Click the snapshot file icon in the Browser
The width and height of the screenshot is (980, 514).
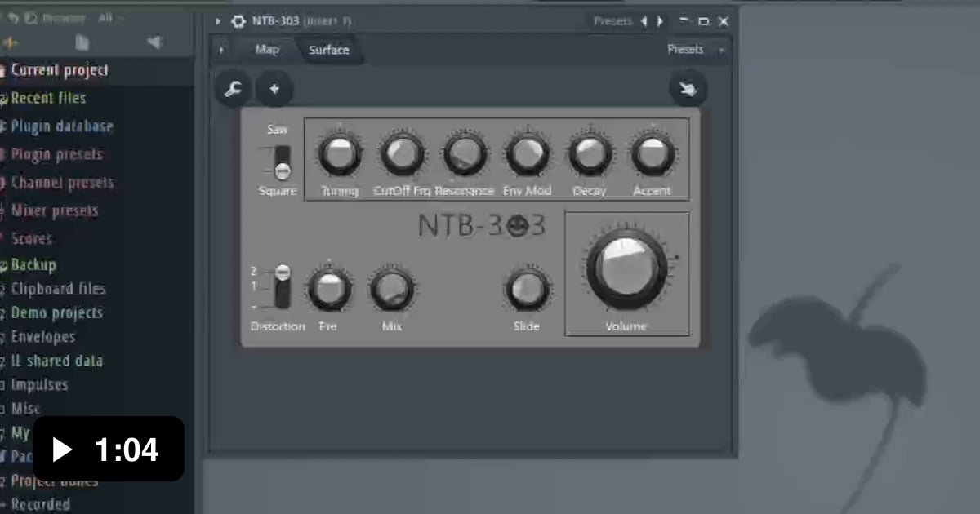(82, 42)
